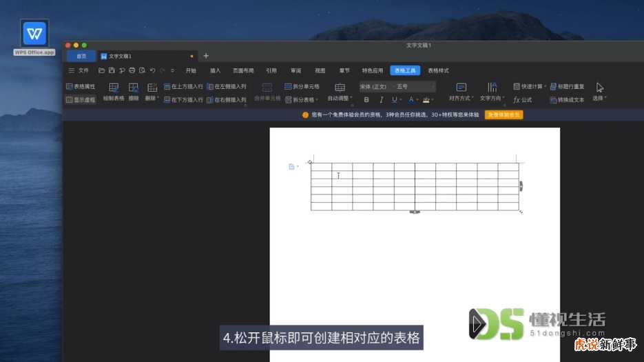Click 转换成文本 convert to text icon
The image size is (644, 362).
point(566,100)
